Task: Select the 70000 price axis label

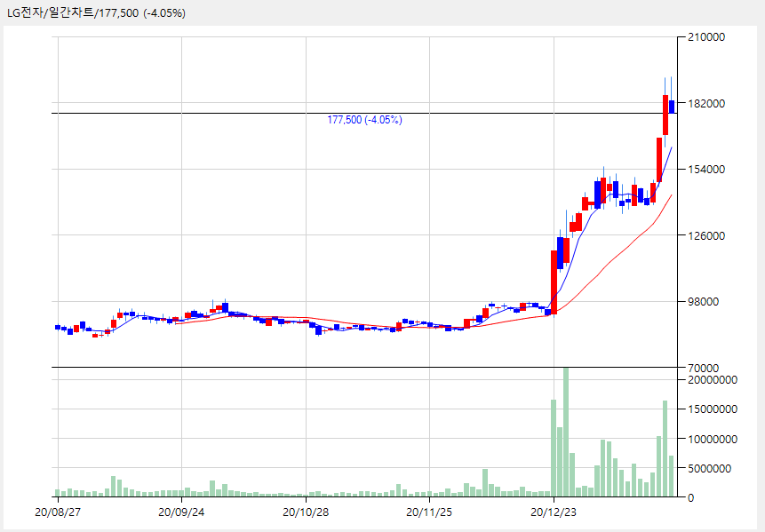Action: click(x=703, y=368)
